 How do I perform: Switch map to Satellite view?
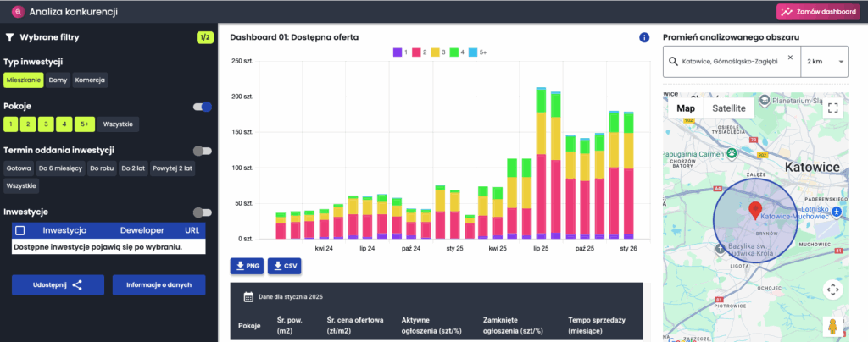[729, 108]
